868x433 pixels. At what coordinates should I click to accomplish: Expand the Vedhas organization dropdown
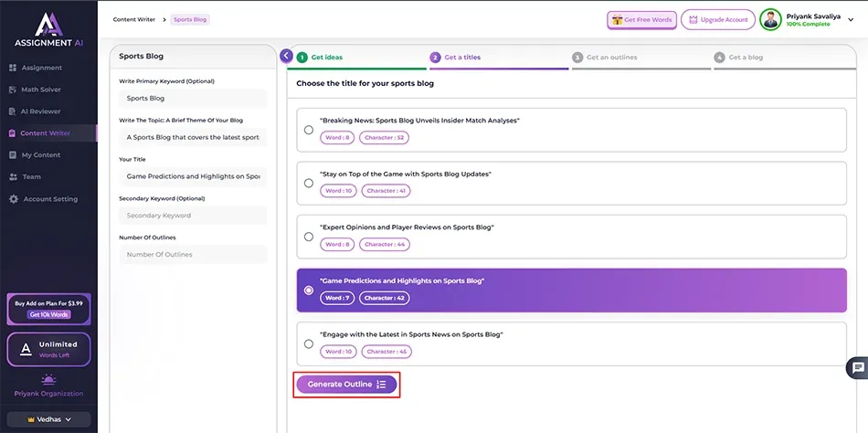[x=48, y=419]
